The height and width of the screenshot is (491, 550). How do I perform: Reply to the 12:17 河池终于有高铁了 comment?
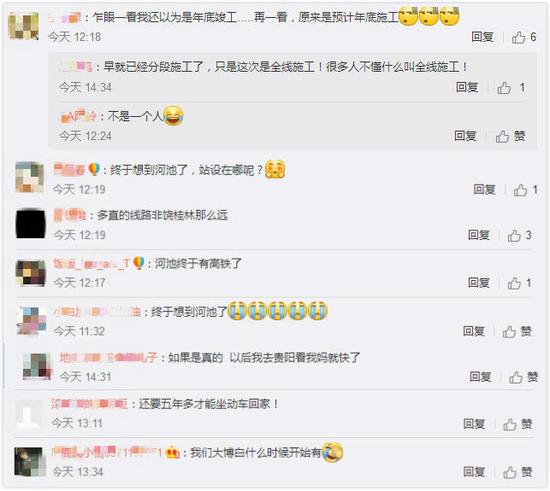478,282
